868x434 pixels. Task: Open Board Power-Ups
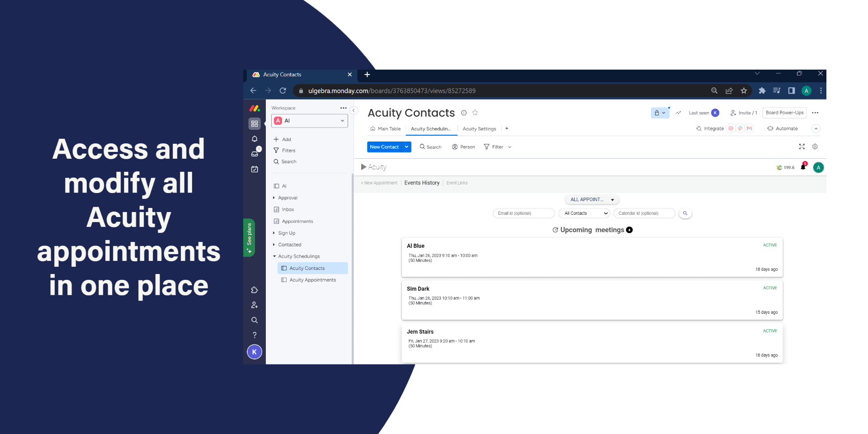click(784, 113)
